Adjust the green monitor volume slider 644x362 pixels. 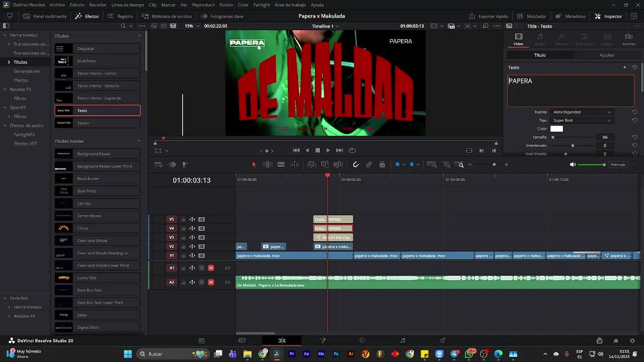(592, 164)
